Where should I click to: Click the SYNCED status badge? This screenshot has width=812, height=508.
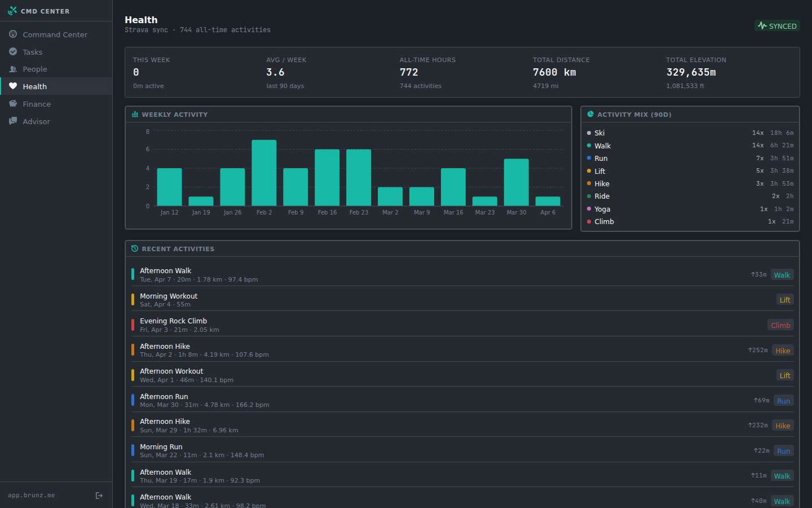pyautogui.click(x=777, y=25)
